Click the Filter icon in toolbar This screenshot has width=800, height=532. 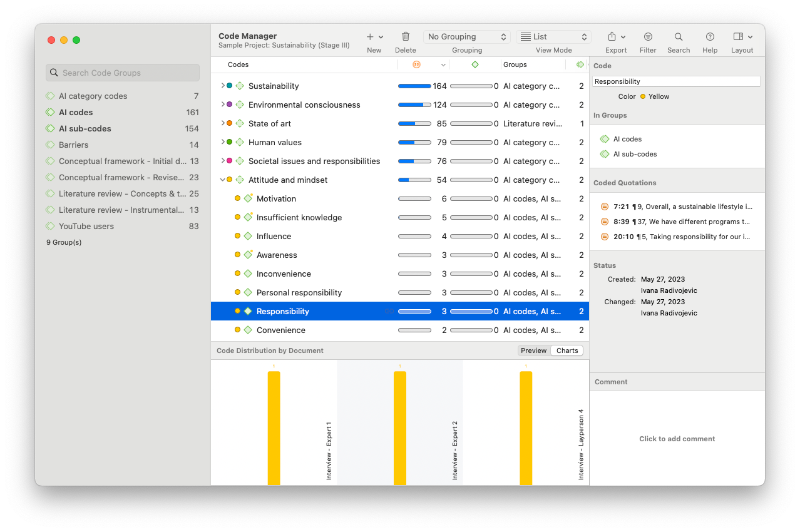648,37
